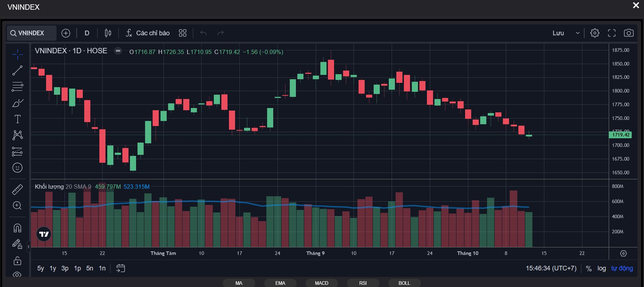Select the brush drawing tool
644x287 pixels.
[17, 103]
